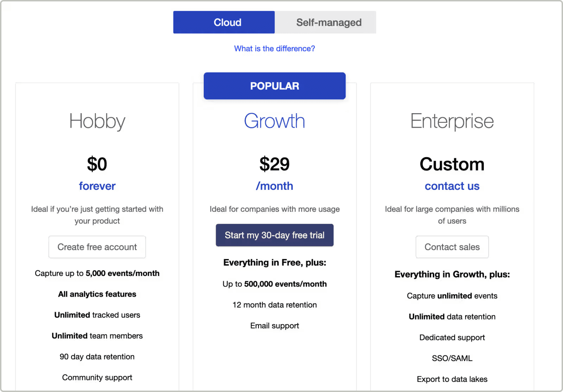
Task: Select the 5,000 events/month feature text
Action: click(x=97, y=273)
